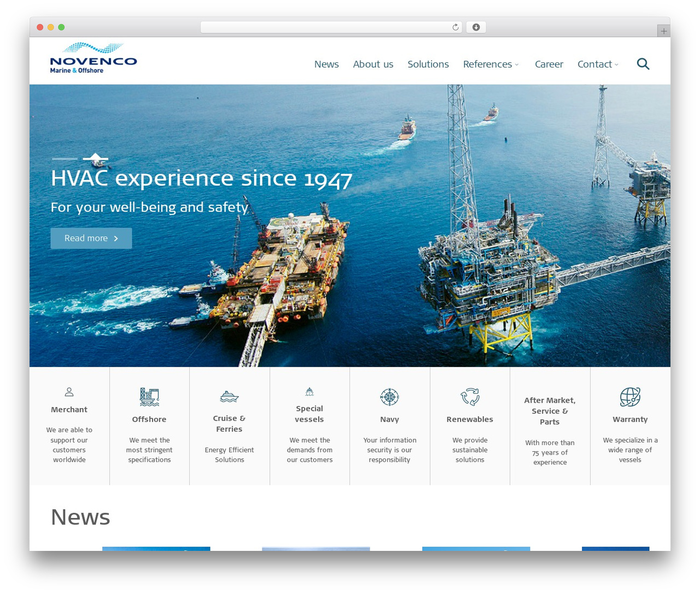
Task: Navigate to the Career page
Action: click(x=549, y=64)
